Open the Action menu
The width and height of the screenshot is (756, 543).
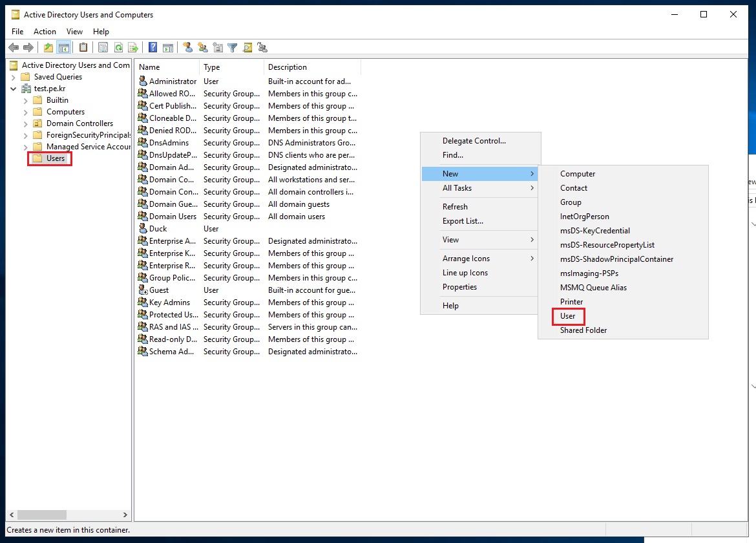pyautogui.click(x=45, y=31)
